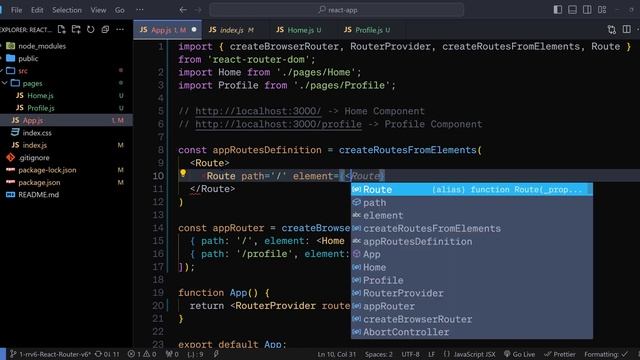Image resolution: width=640 pixels, height=360 pixels.
Task: Open index.js in the file tree
Action: (x=35, y=145)
